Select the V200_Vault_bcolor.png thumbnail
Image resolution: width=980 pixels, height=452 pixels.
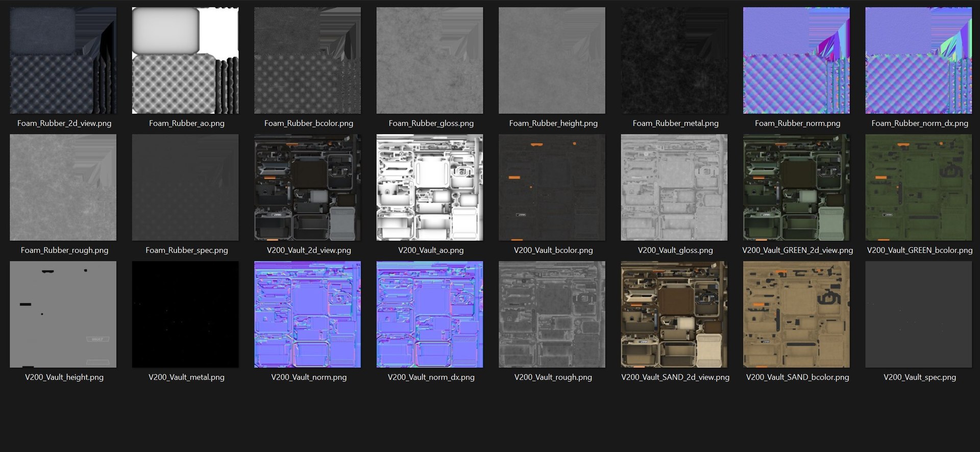[x=552, y=187]
